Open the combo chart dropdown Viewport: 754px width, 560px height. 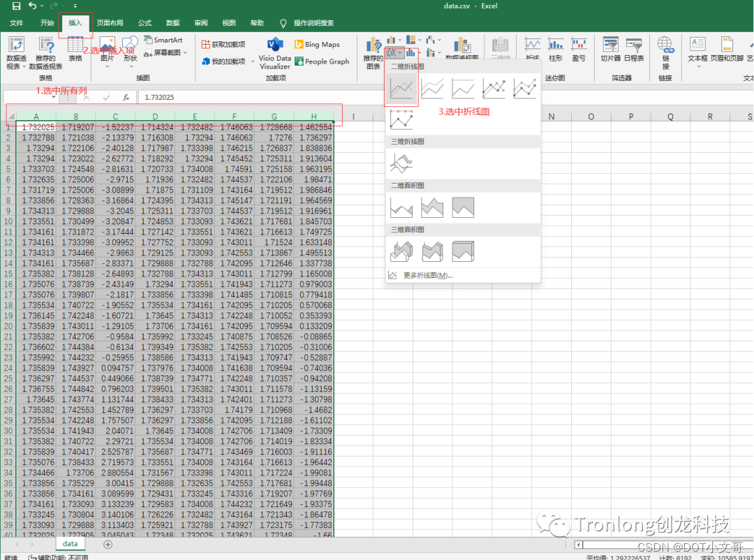pyautogui.click(x=434, y=52)
